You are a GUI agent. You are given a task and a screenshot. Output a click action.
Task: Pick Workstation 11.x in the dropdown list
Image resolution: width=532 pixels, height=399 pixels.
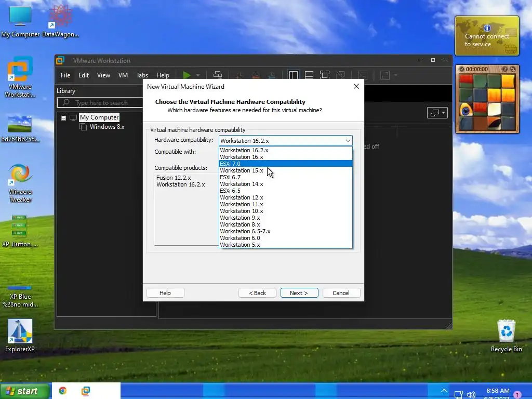click(x=286, y=204)
